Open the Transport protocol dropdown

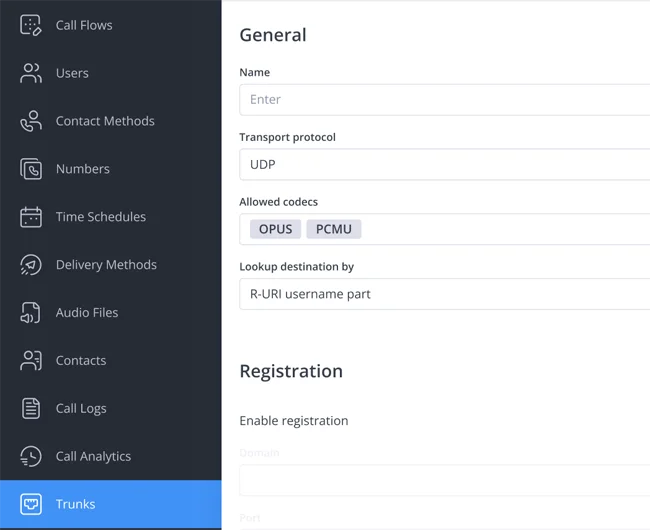[444, 164]
